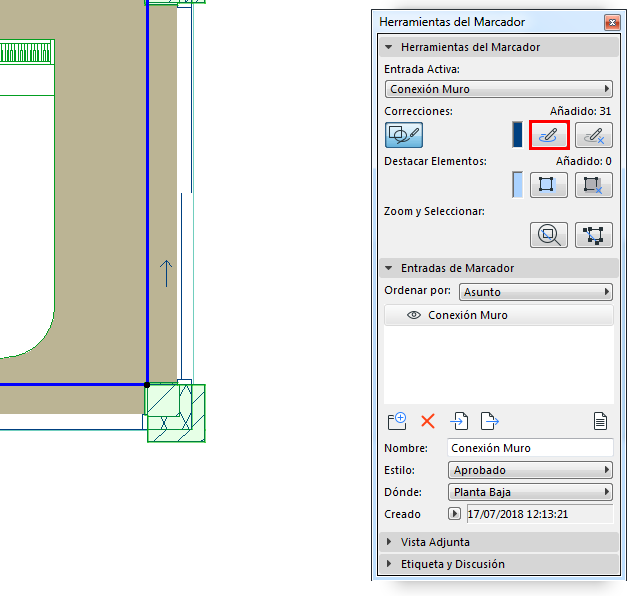Click the add correction pencil icon
627x596 pixels.
pyautogui.click(x=549, y=135)
